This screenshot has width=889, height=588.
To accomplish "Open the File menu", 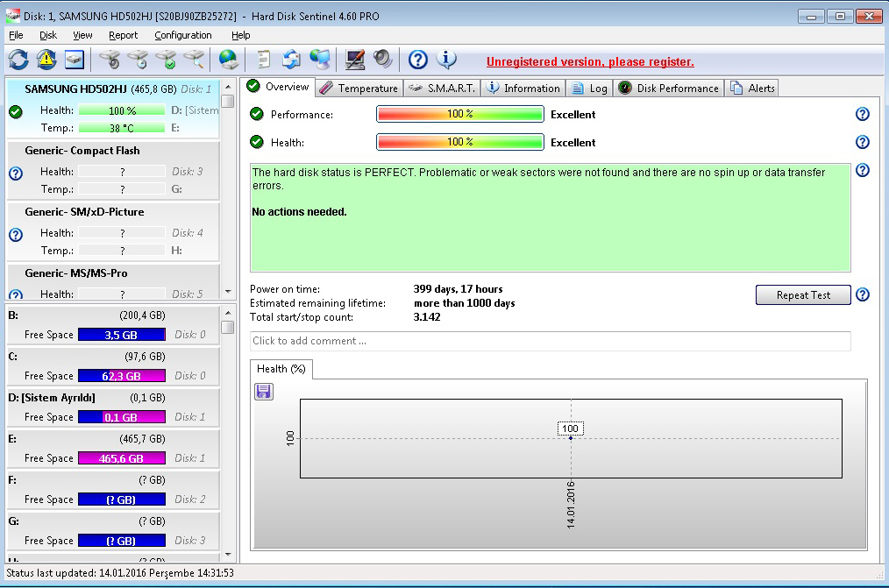I will (16, 35).
